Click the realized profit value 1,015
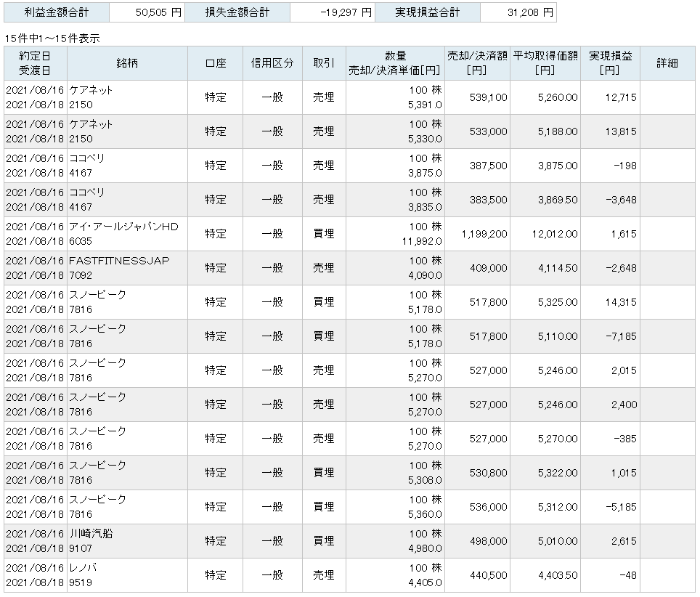 [624, 473]
